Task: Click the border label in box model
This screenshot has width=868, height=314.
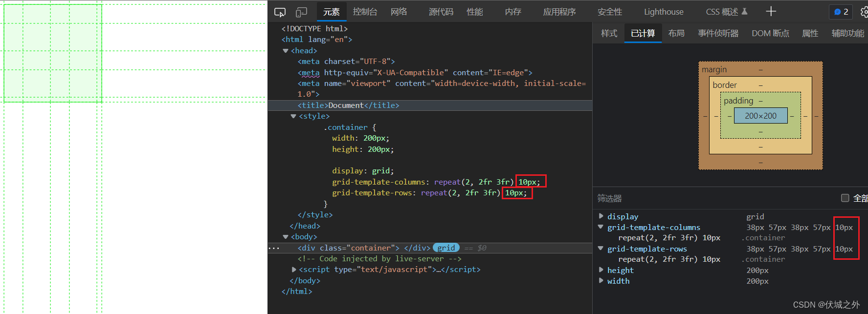Action: pyautogui.click(x=725, y=85)
